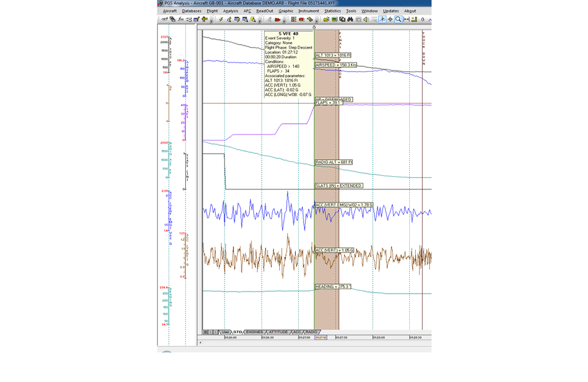The image size is (588, 382).
Task: Switch to the User graph tab
Action: pyautogui.click(x=225, y=332)
